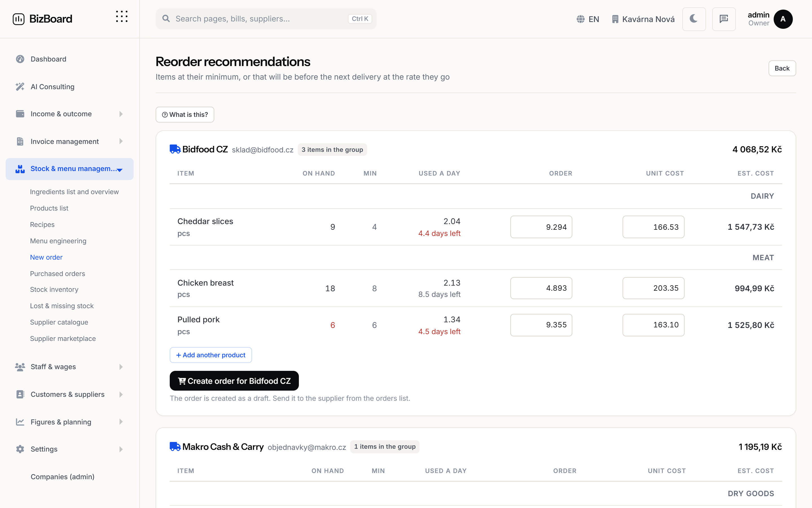Expand the Income & outcome section arrow
This screenshot has width=812, height=508.
[121, 114]
